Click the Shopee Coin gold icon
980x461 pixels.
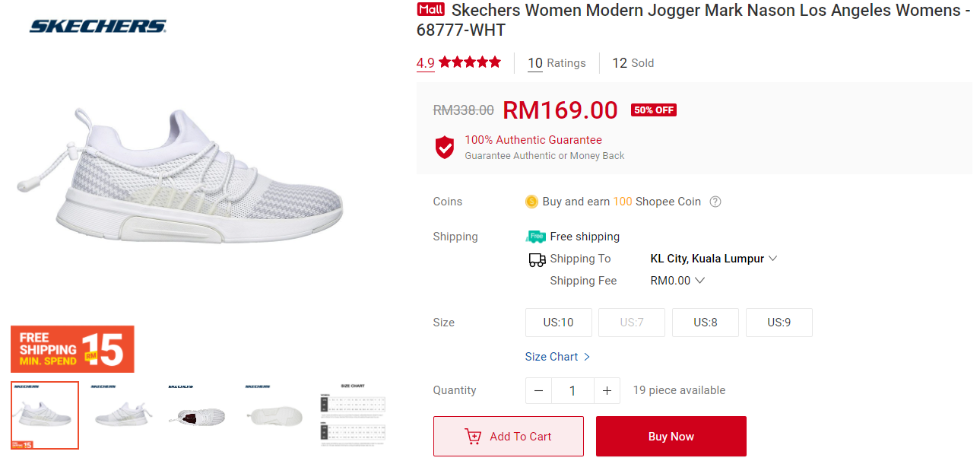pyautogui.click(x=531, y=202)
